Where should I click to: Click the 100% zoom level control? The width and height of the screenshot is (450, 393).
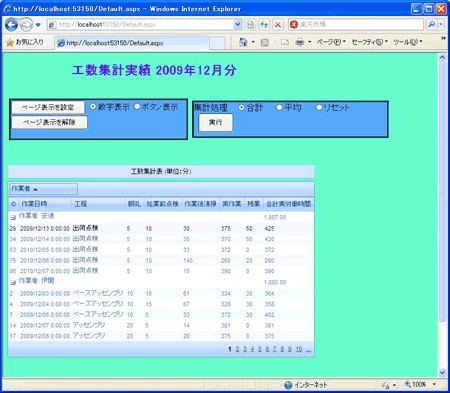tap(415, 385)
